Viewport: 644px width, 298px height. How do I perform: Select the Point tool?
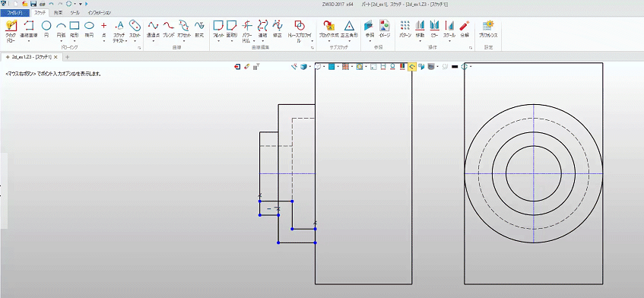(104, 30)
